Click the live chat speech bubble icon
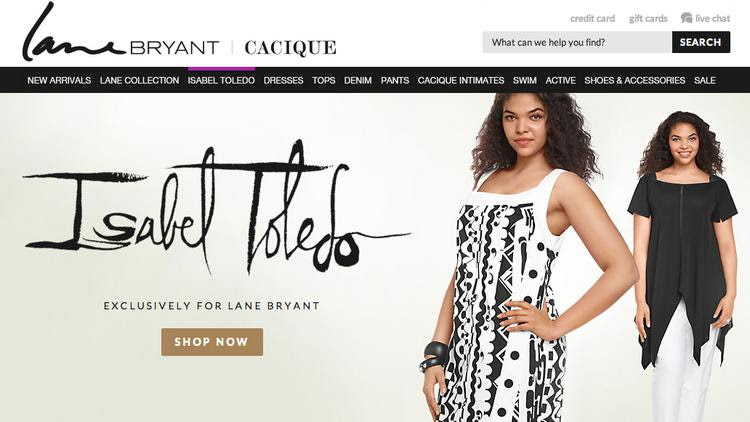750x422 pixels. 686,18
